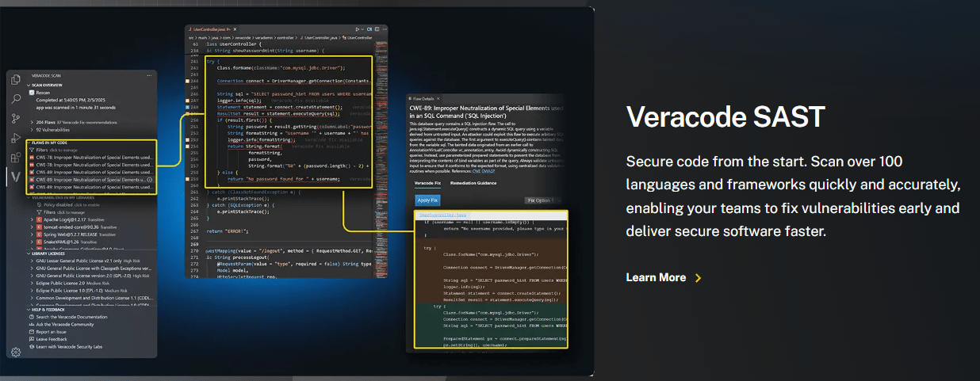Click 'app was scanned in 1 minute 31 seconds'

coord(76,107)
